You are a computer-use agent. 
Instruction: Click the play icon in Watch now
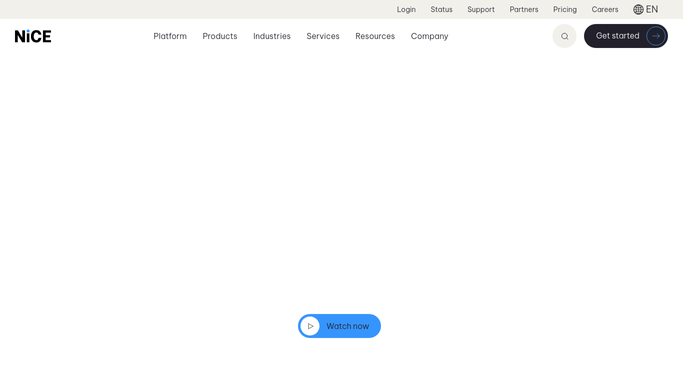coord(310,326)
